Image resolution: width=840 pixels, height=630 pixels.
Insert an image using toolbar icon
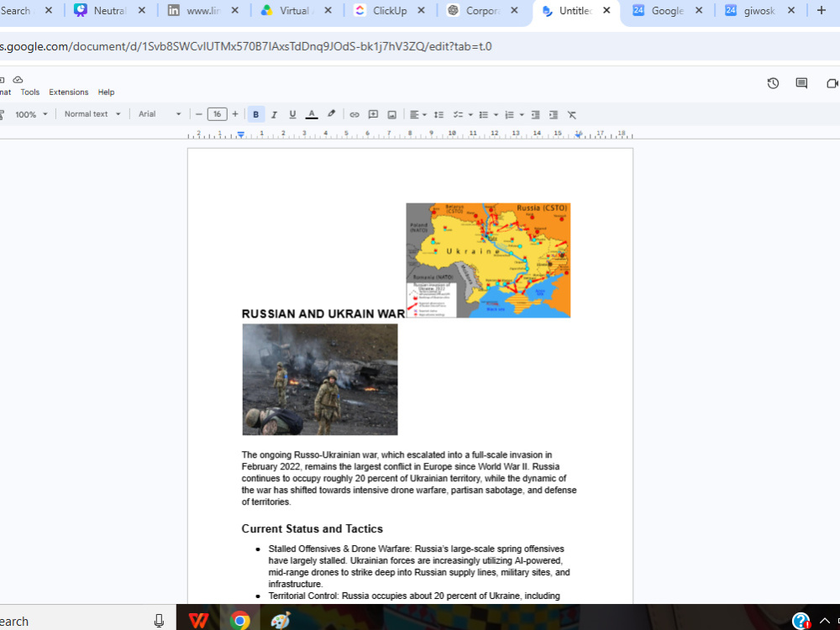(x=391, y=114)
